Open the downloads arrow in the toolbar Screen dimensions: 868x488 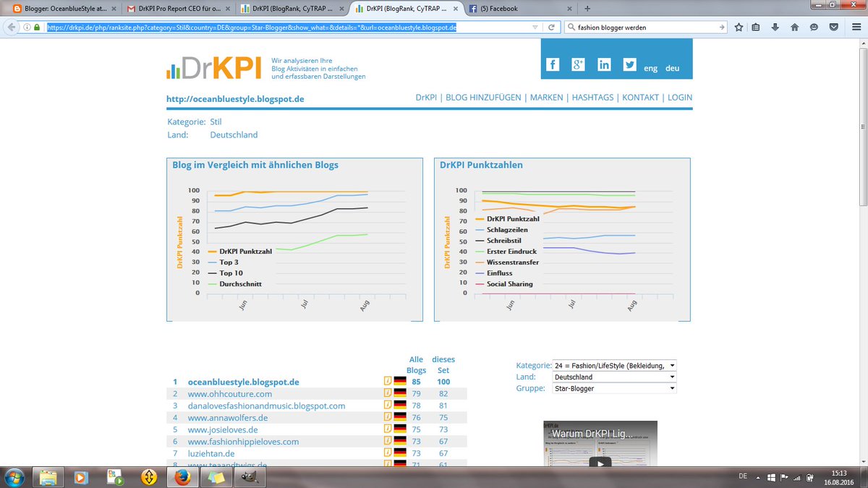pyautogui.click(x=775, y=25)
